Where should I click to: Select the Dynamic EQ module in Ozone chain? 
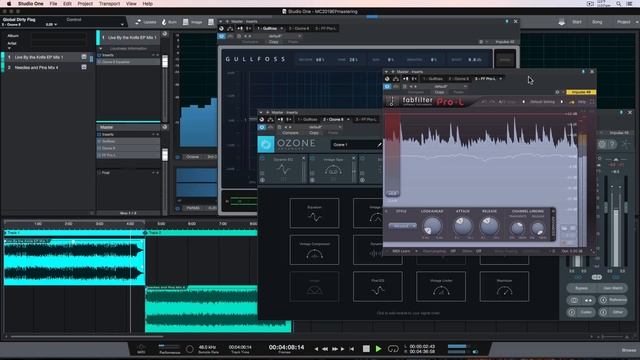coord(283,169)
